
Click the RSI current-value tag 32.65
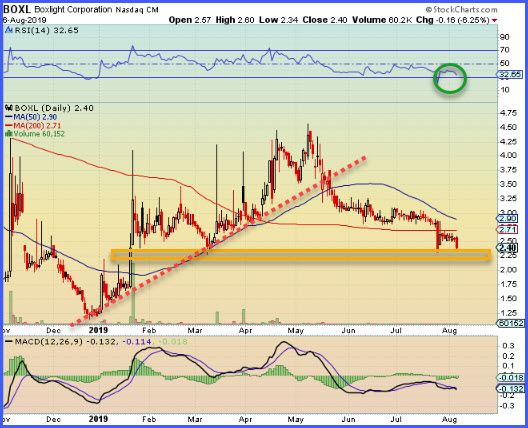click(510, 74)
